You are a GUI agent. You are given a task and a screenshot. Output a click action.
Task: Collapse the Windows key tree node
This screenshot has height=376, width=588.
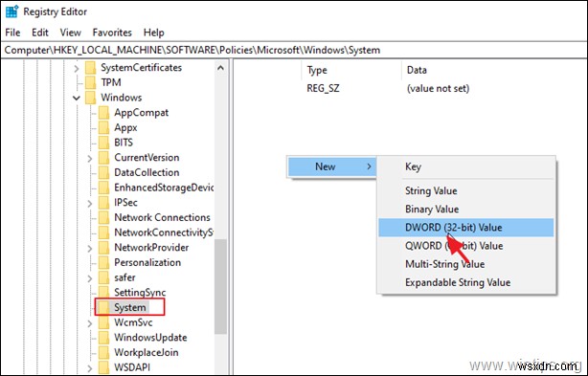coord(77,99)
